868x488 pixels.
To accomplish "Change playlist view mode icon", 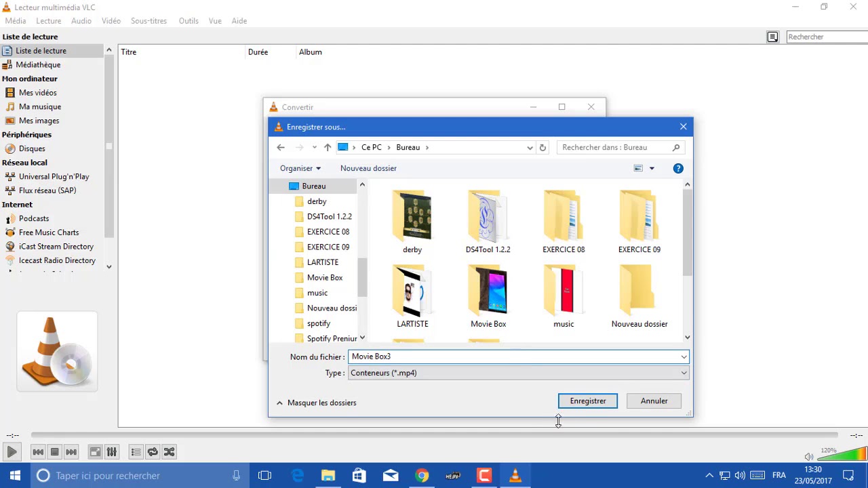I will [x=772, y=37].
